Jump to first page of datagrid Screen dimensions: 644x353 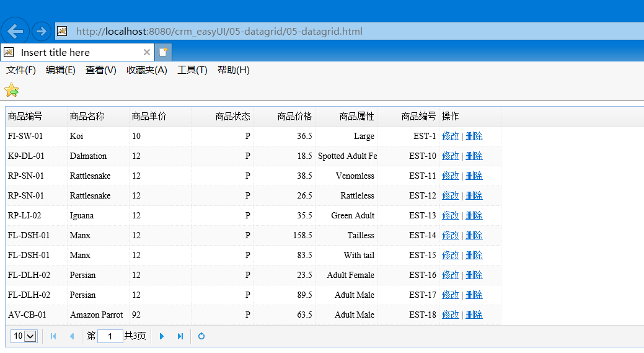coord(53,336)
